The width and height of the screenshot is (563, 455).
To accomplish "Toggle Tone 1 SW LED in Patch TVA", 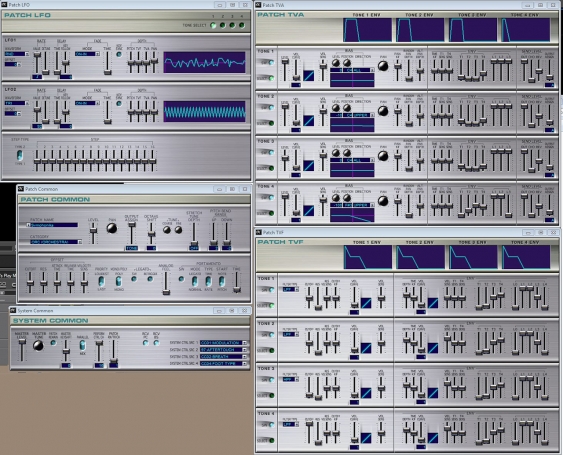I will 271,62.
